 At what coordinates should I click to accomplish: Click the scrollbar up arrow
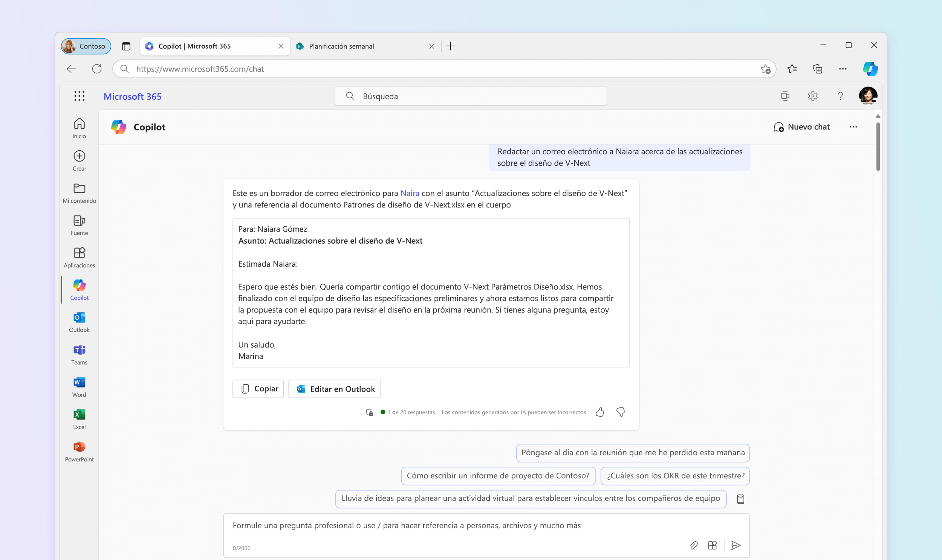coord(878,116)
